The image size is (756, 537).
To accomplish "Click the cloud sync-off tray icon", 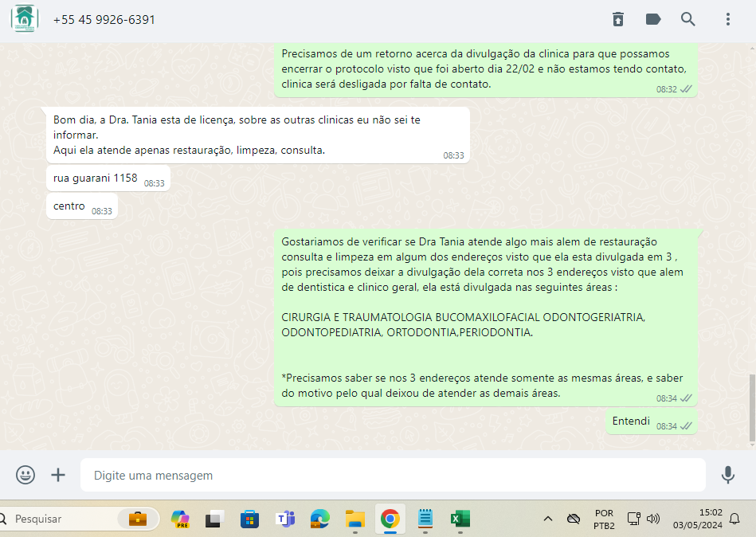I will [x=574, y=519].
